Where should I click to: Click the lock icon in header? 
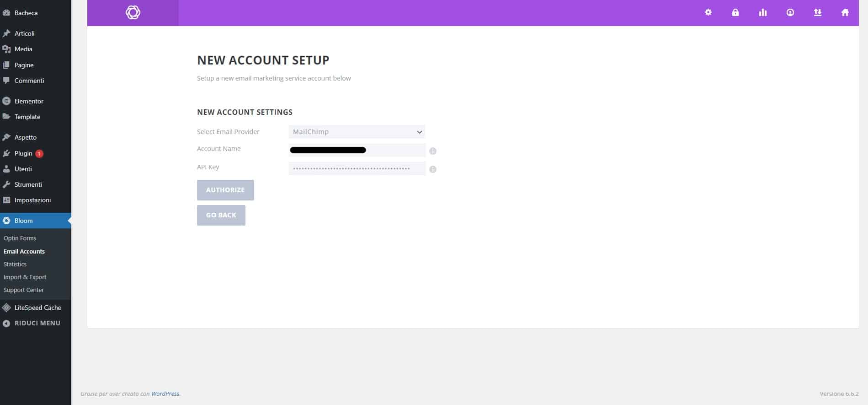[x=735, y=12]
